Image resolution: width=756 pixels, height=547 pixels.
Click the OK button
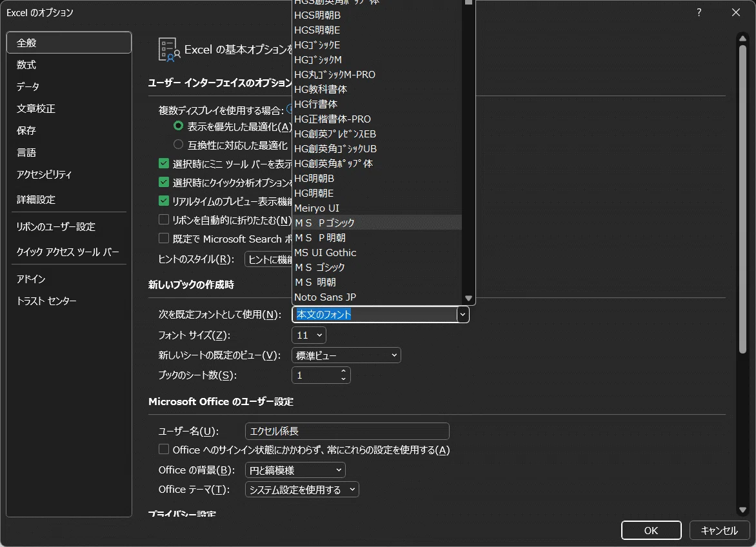pyautogui.click(x=651, y=530)
